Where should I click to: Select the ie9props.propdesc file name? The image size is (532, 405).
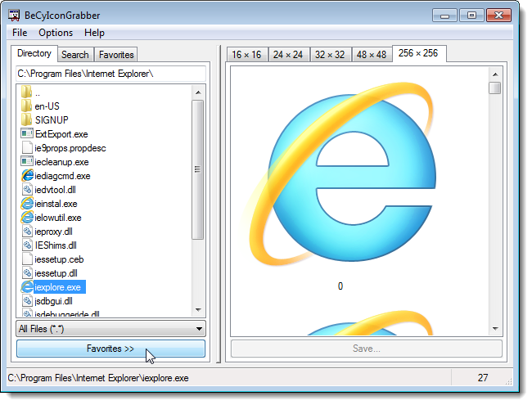coord(70,148)
